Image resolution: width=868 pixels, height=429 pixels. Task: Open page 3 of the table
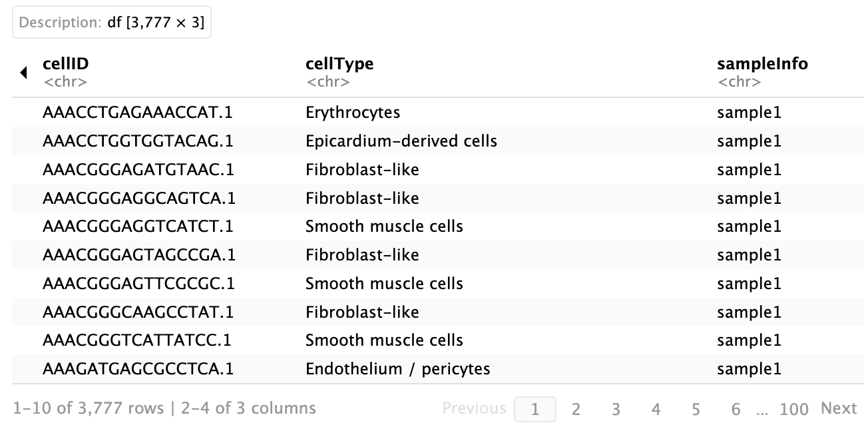coord(616,408)
